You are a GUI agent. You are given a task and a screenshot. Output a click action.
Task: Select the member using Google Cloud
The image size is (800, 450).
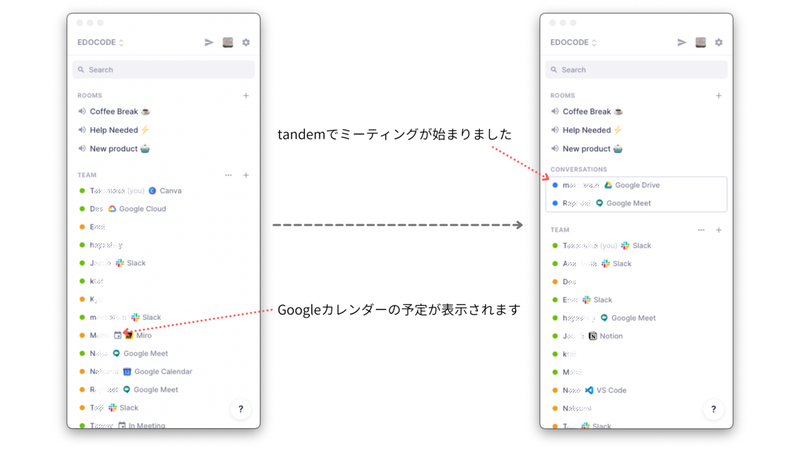pyautogui.click(x=122, y=209)
